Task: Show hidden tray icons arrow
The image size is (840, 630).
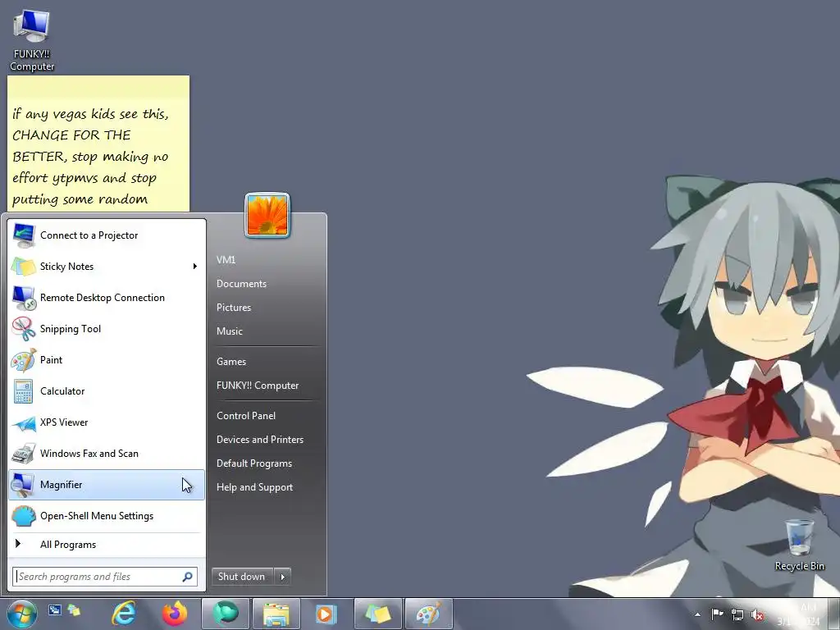Action: click(697, 614)
